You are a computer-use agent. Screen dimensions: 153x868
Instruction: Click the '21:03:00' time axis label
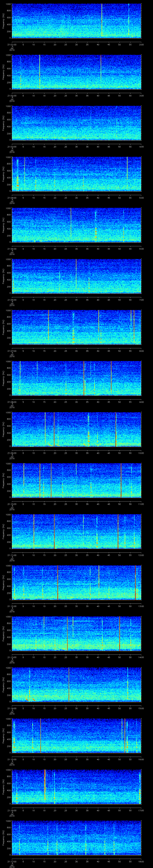pyautogui.click(x=12, y=147)
